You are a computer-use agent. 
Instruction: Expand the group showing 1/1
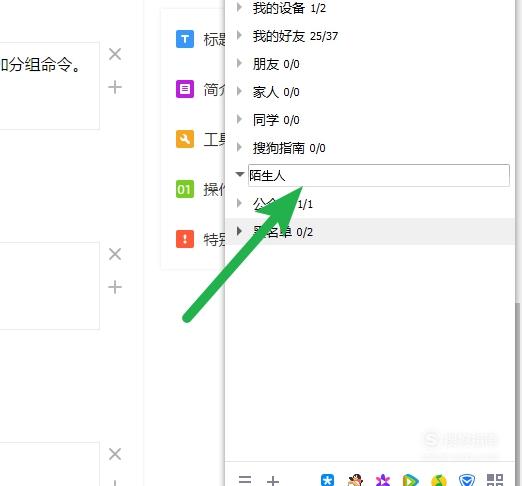tap(239, 203)
